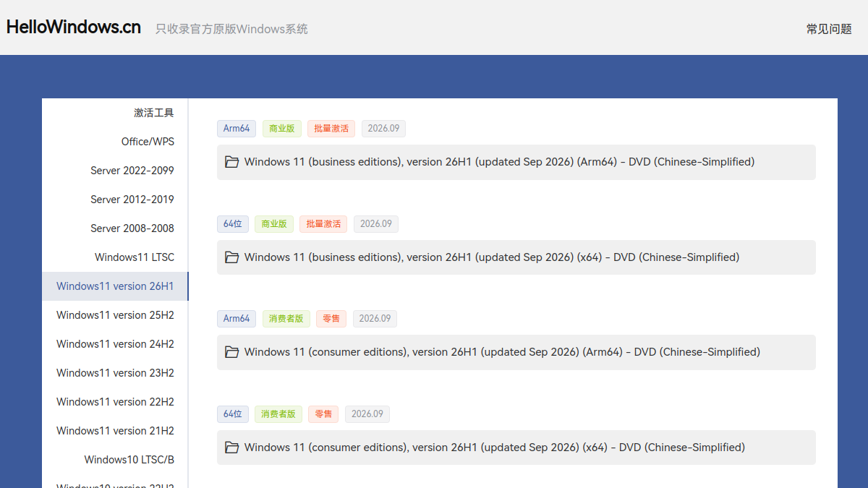The image size is (868, 488).
Task: Select 激活工具 in the sidebar
Action: (115, 113)
